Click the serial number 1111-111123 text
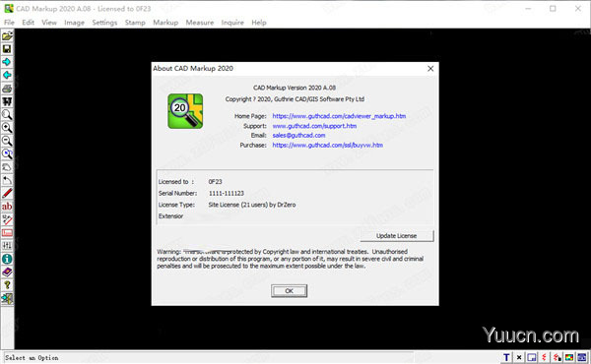This screenshot has height=364, width=591. (x=227, y=193)
